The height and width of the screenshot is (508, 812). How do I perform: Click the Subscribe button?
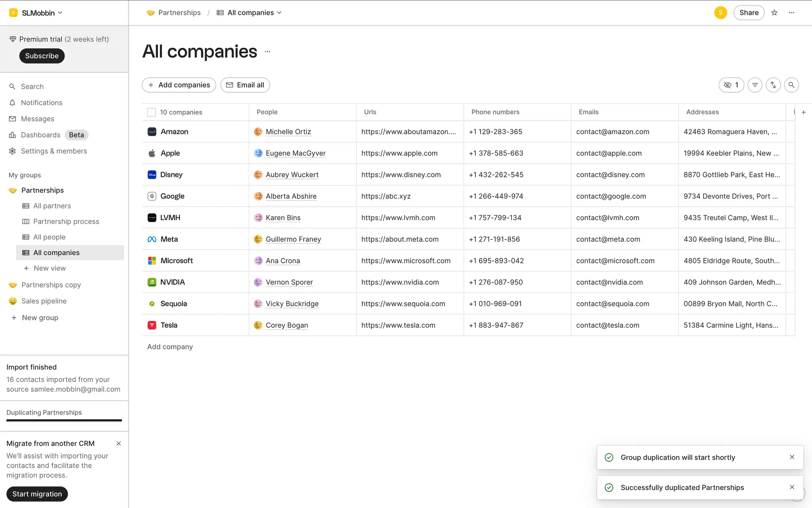(x=41, y=56)
